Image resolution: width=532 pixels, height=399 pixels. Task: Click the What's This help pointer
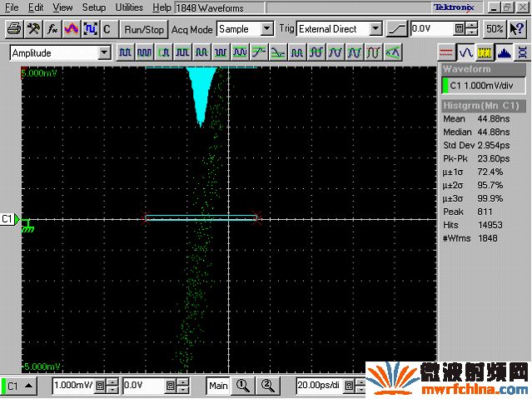[517, 29]
